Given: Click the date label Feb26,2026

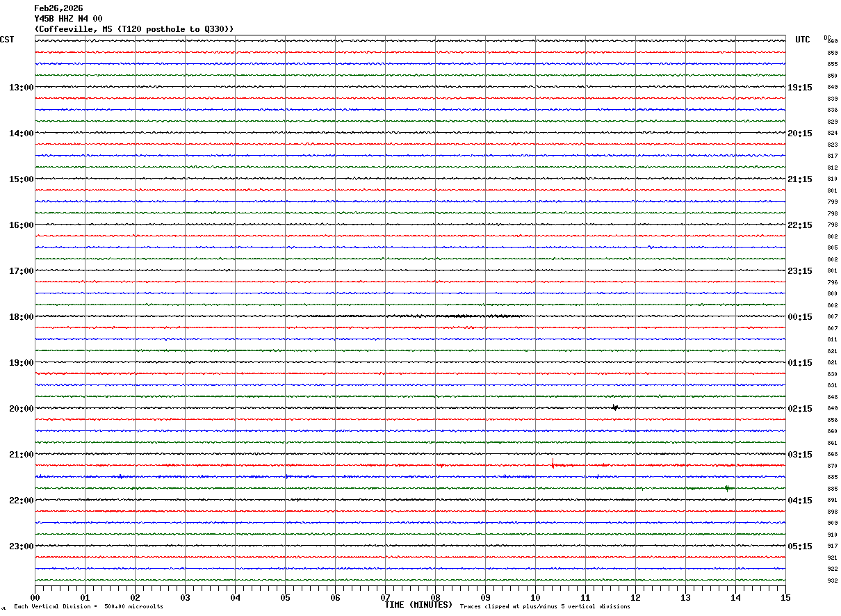Looking at the screenshot, I should pos(58,8).
